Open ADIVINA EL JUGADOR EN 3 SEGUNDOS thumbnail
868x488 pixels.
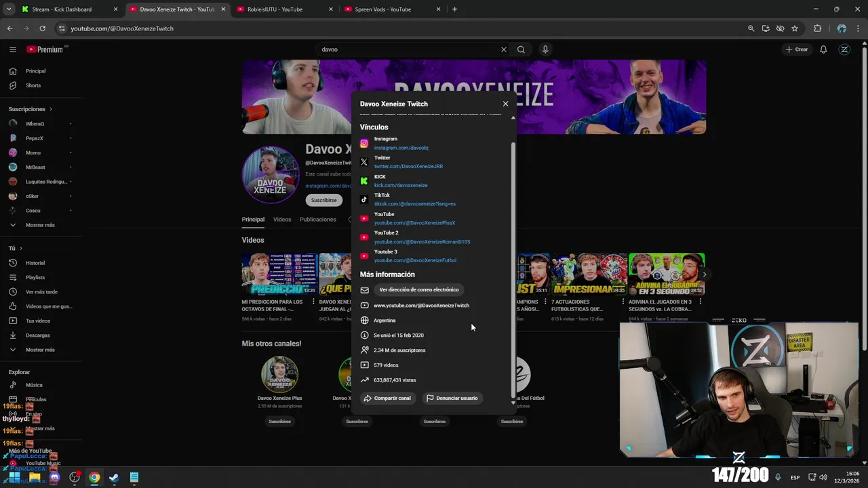click(666, 274)
